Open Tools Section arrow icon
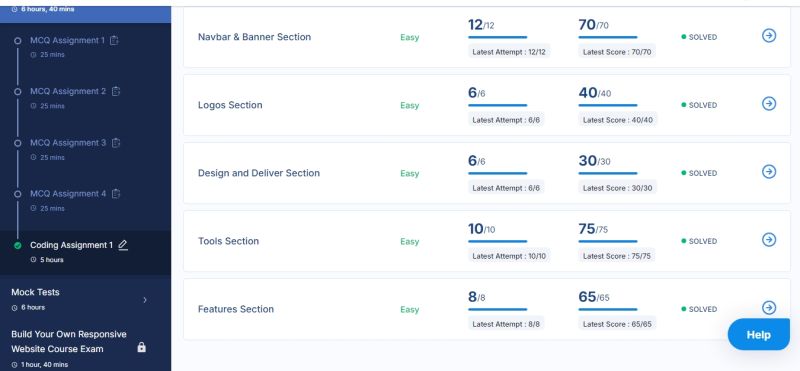Viewport: 800px width, 371px height. (x=769, y=239)
